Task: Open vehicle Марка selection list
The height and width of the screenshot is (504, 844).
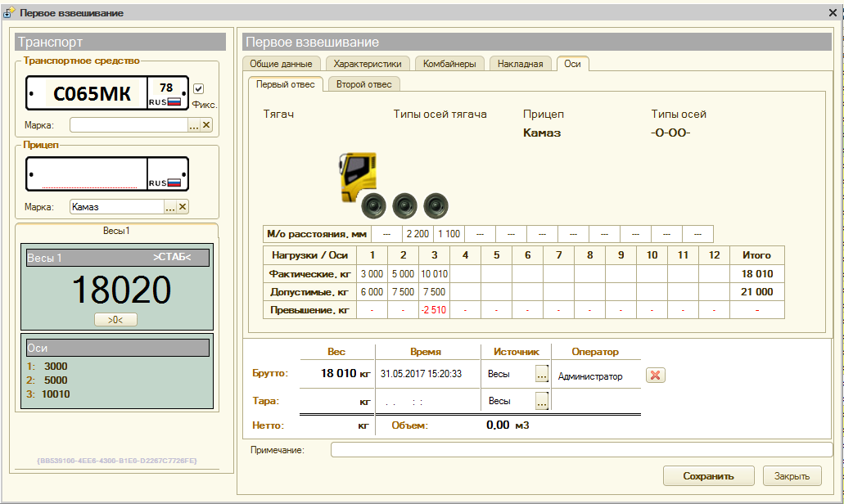Action: 193,125
